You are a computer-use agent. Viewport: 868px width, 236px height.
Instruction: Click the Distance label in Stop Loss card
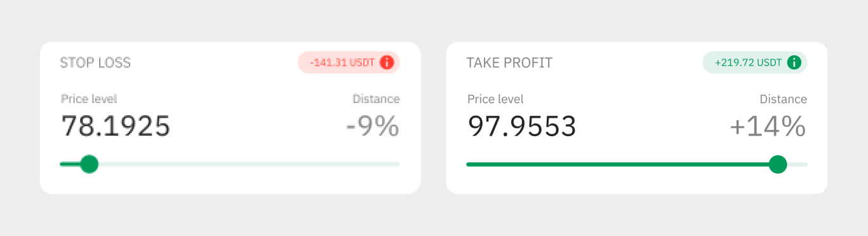[376, 99]
